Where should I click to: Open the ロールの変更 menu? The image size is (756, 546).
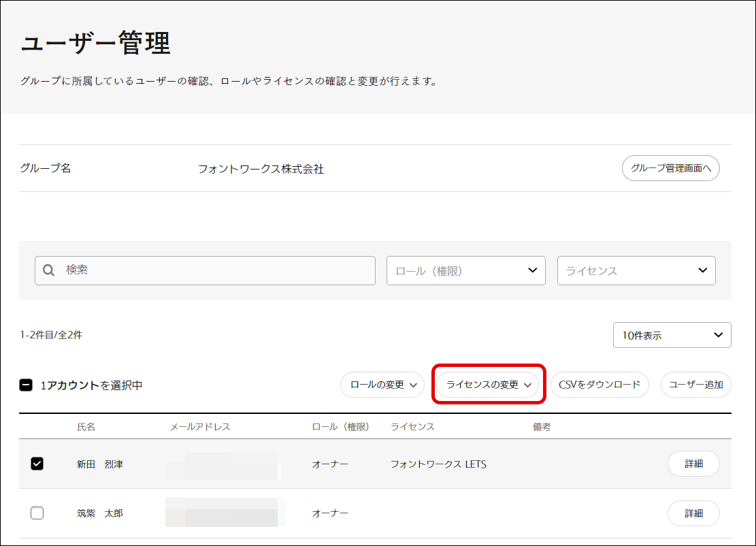382,385
